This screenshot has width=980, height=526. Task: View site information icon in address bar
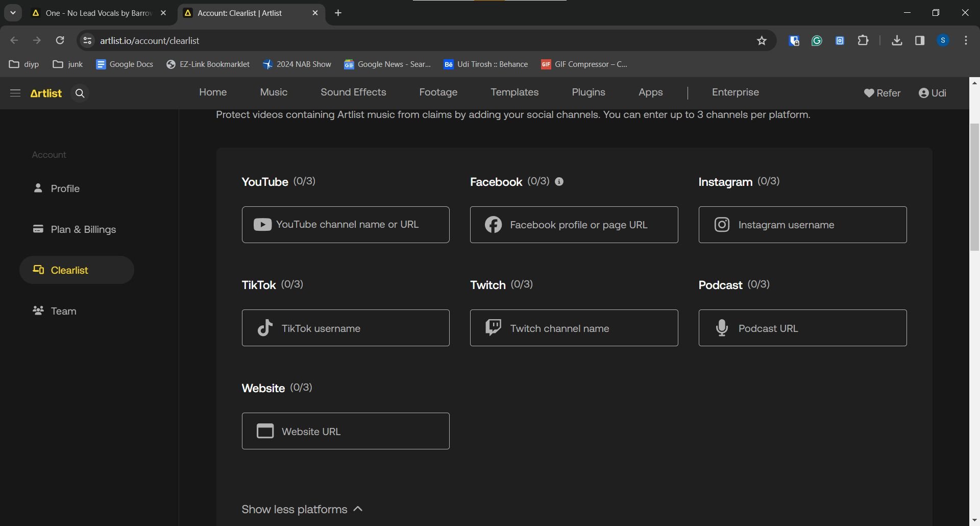pyautogui.click(x=87, y=40)
